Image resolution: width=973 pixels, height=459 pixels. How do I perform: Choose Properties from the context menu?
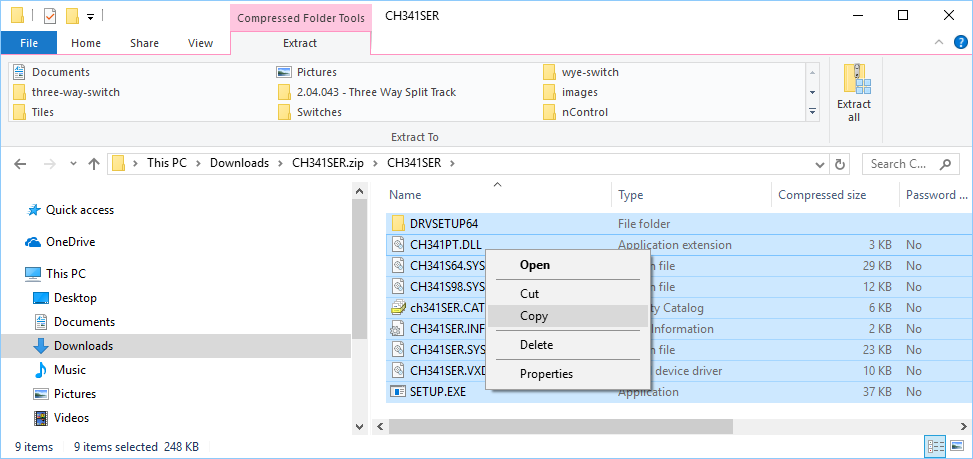(x=568, y=373)
